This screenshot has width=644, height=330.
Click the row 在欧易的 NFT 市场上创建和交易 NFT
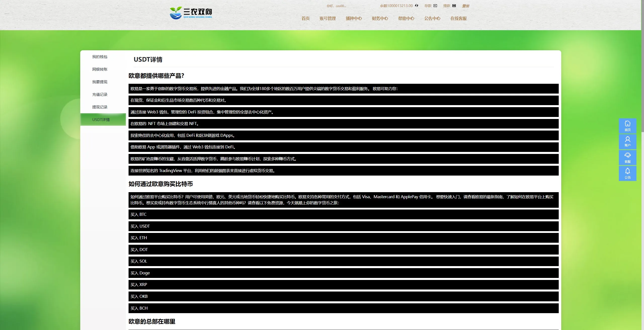pyautogui.click(x=343, y=123)
